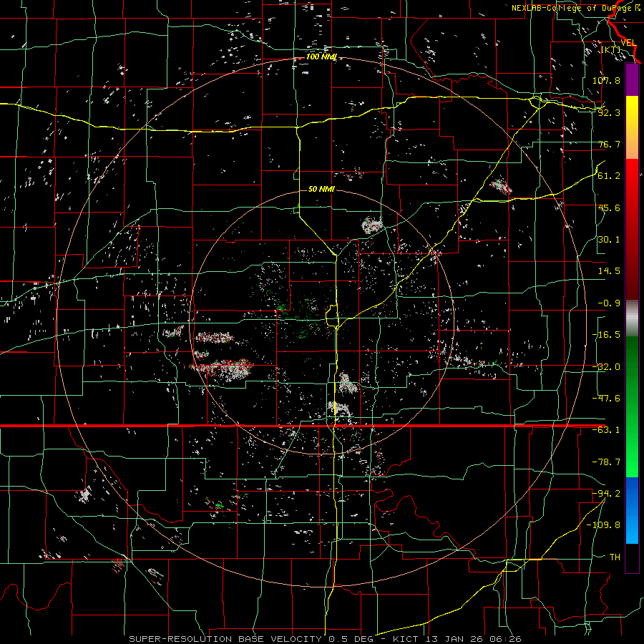Click the blue segment of the color bar
Viewport: 644px width, 644px height.
click(x=632, y=510)
